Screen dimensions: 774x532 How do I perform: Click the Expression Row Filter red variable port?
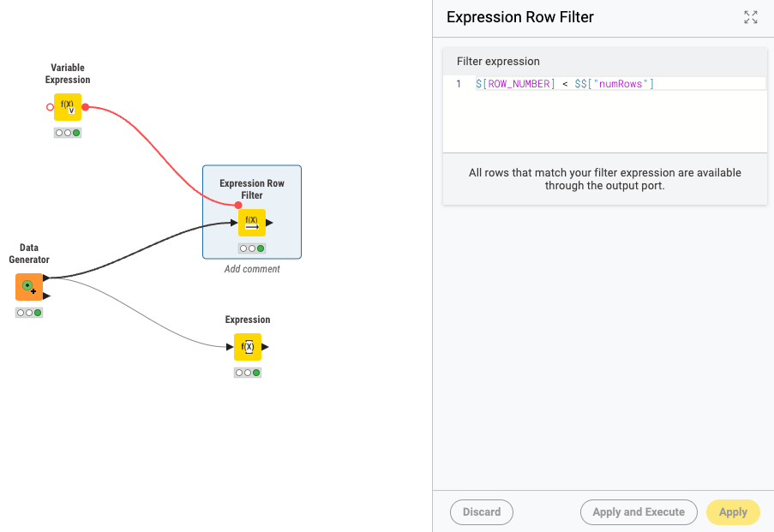238,206
